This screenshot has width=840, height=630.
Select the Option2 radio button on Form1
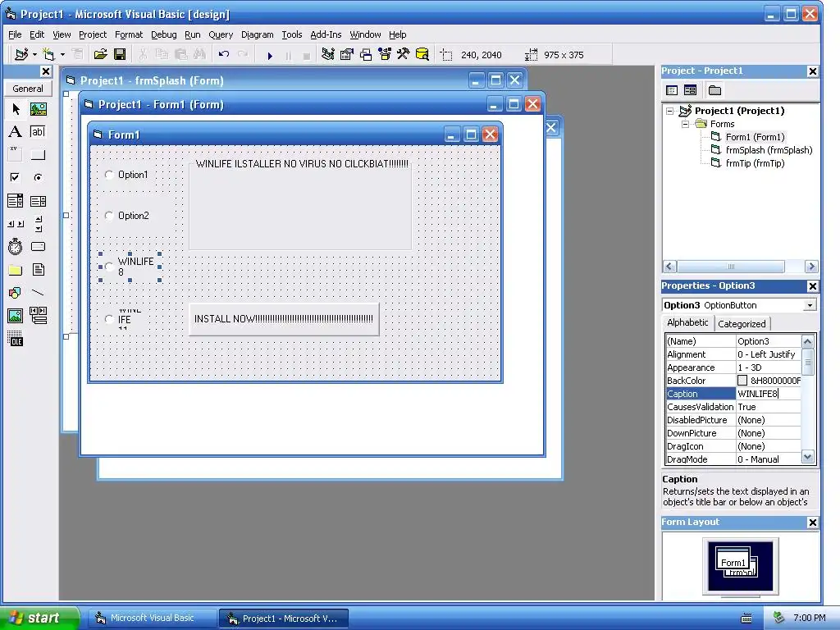pyautogui.click(x=109, y=216)
